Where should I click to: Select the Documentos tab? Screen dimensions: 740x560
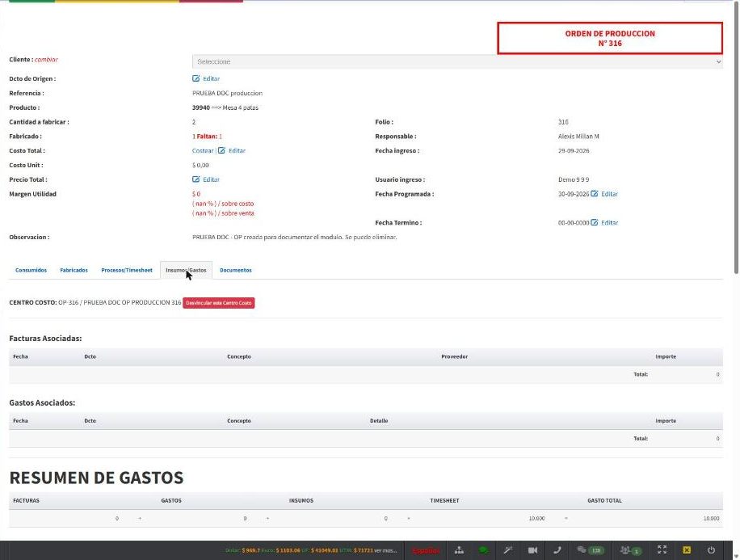[x=236, y=270]
